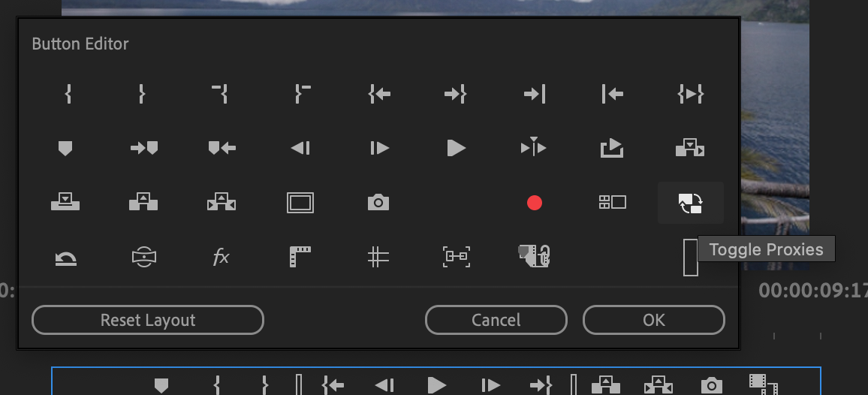
Task: Select the Extract icon in Button Editor
Action: click(222, 202)
